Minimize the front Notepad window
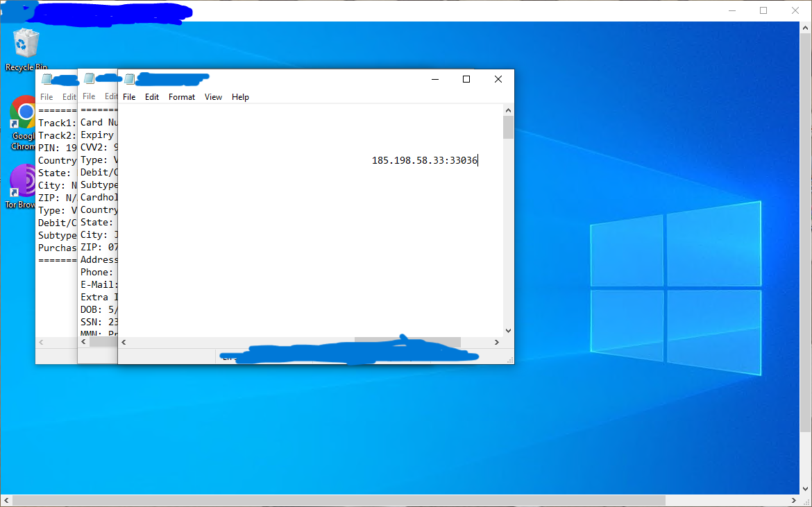Image resolution: width=812 pixels, height=507 pixels. tap(434, 79)
